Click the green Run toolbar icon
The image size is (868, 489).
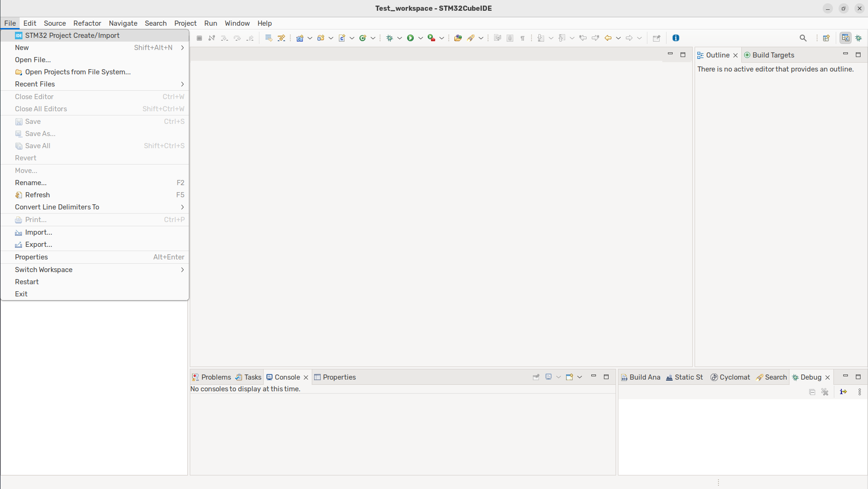[410, 38]
